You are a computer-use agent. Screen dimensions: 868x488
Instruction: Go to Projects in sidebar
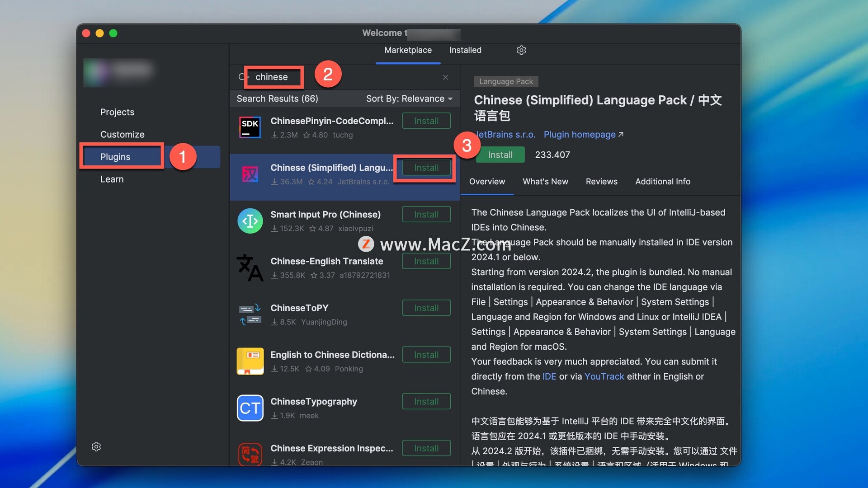[117, 112]
